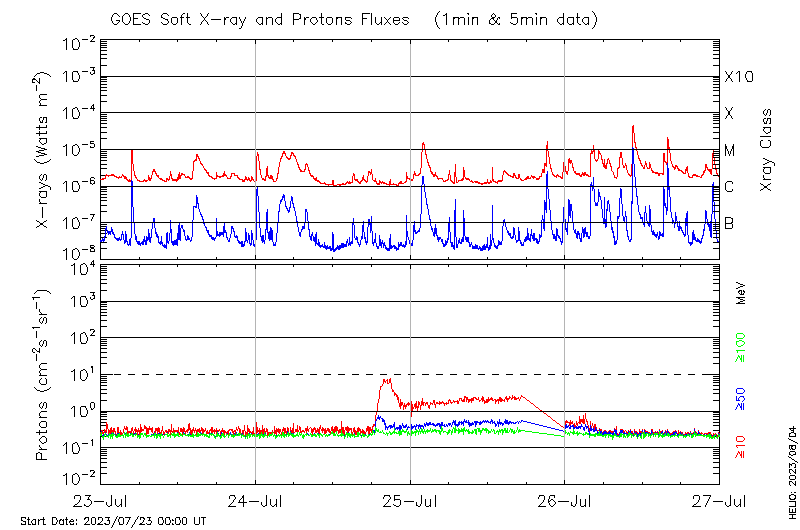800x530 pixels.
Task: Click the MeV unit label
Action: pyautogui.click(x=742, y=292)
